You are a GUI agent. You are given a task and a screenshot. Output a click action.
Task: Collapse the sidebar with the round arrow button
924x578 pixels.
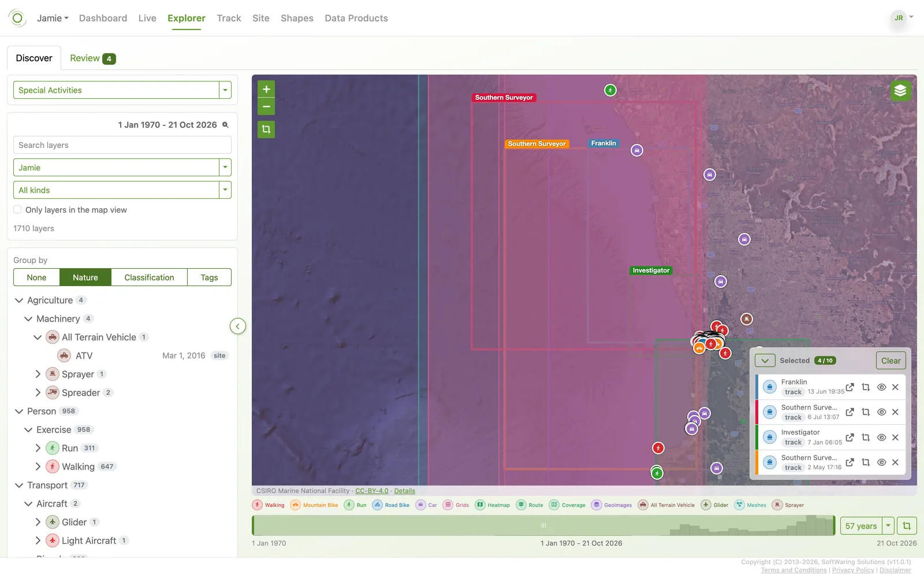click(x=237, y=326)
